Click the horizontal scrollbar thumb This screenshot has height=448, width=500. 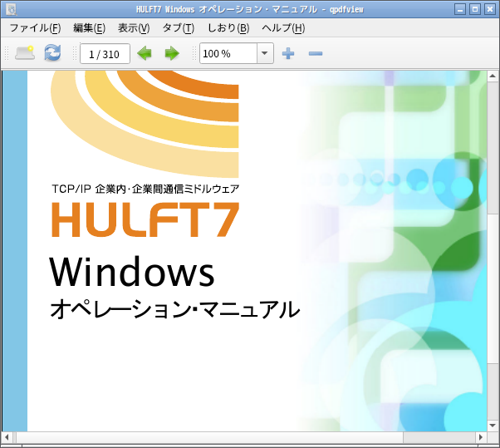coord(210,437)
